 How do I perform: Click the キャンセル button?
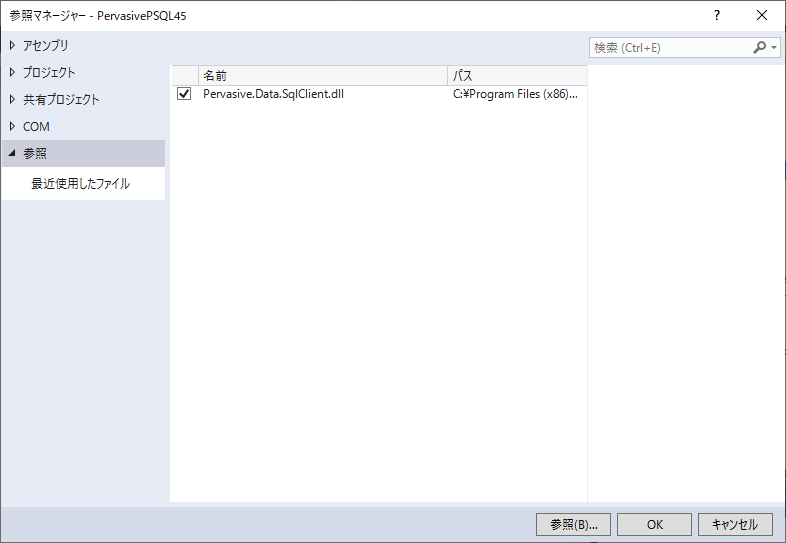point(735,524)
